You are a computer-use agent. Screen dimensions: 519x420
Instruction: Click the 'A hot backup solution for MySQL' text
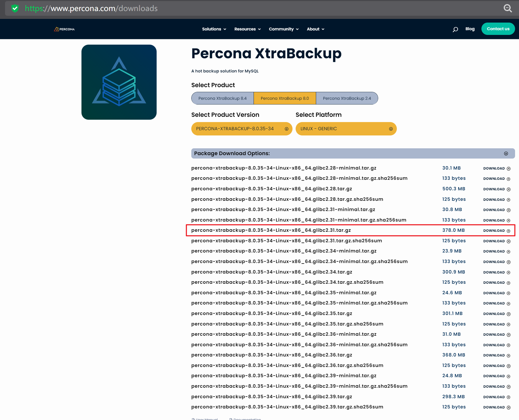click(225, 71)
